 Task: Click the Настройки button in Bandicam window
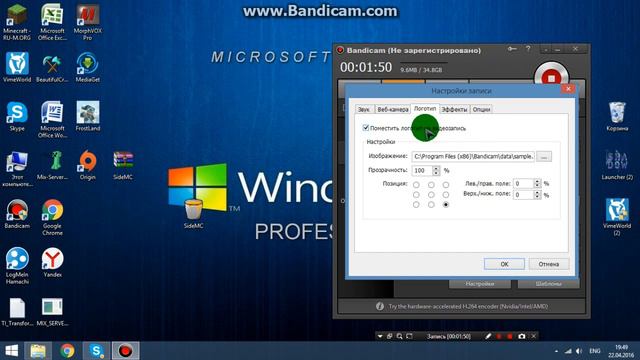(480, 284)
